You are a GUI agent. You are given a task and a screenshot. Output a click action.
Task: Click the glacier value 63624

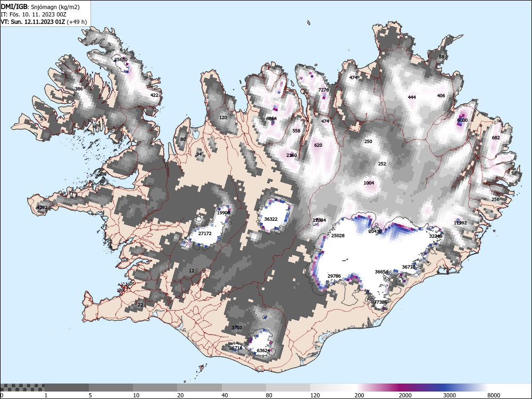[264, 351]
